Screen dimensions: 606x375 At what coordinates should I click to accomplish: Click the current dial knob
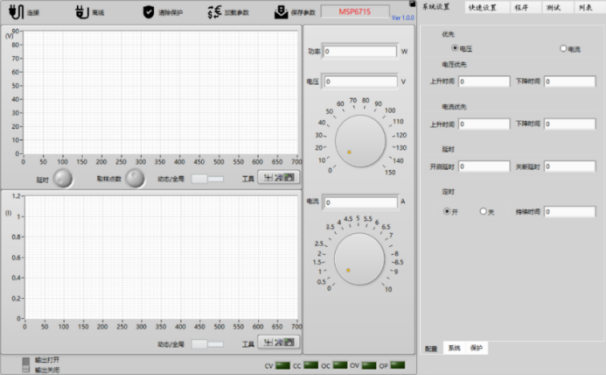point(359,259)
